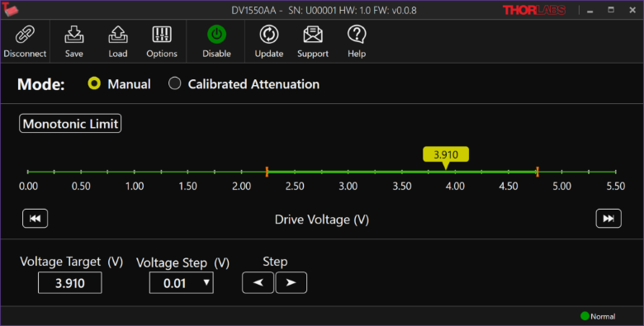Viewport: 644px width, 326px height.
Task: Click the Disconnect link icon
Action: pyautogui.click(x=25, y=35)
